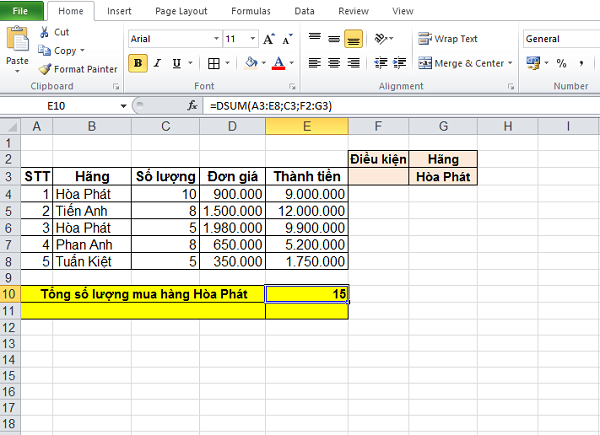The image size is (600, 435).
Task: Click the Name Box showing E10
Action: pos(56,106)
